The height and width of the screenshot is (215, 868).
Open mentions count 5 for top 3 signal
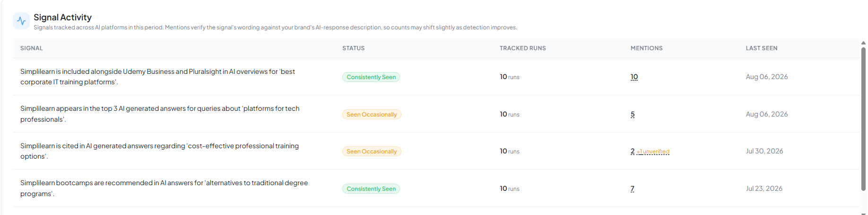[633, 114]
